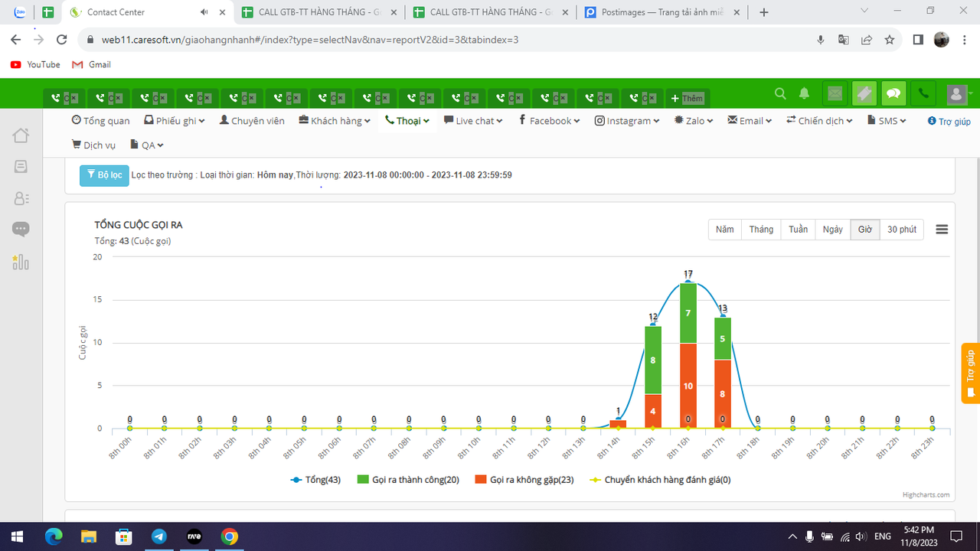Click the search magnifier in green header

click(x=780, y=93)
